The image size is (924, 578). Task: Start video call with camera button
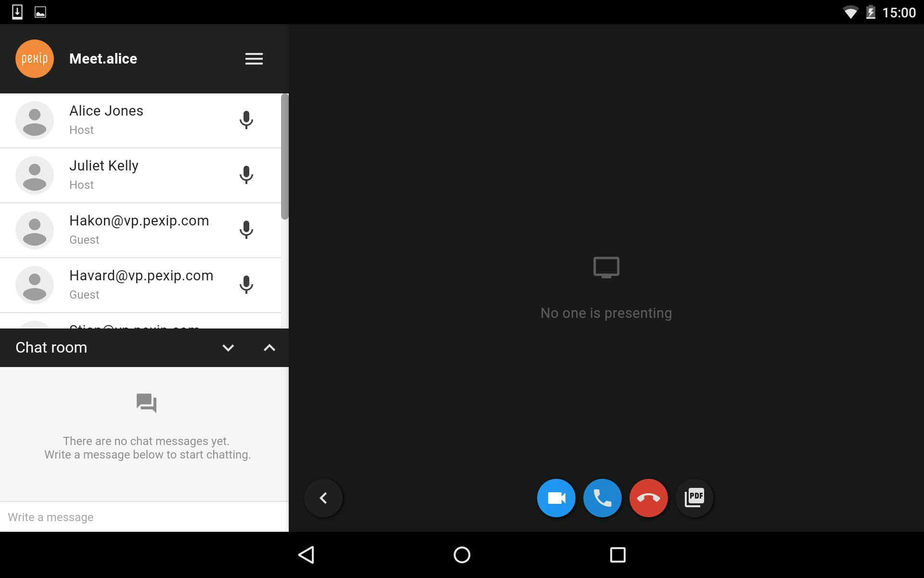pyautogui.click(x=556, y=498)
